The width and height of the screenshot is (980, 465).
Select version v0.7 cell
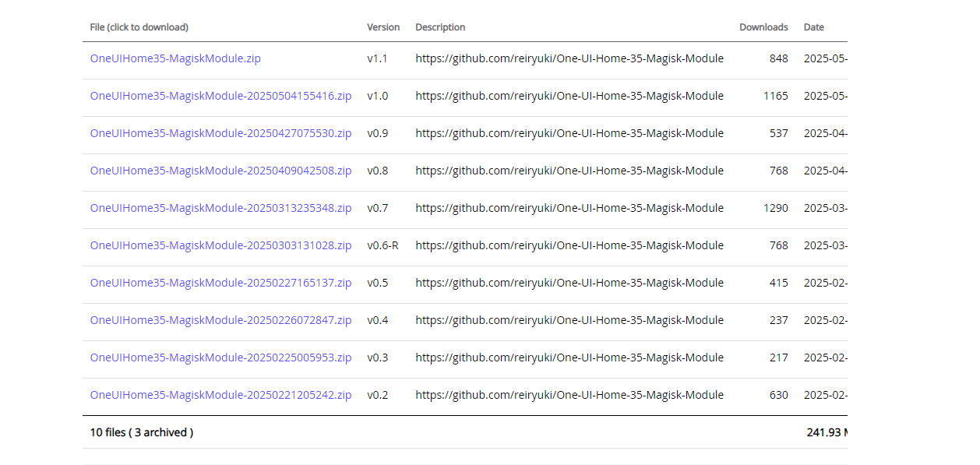(x=378, y=208)
